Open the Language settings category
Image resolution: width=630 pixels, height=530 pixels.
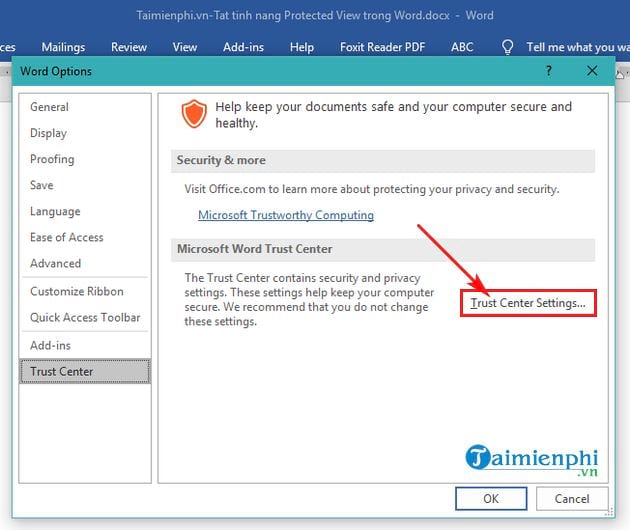pos(55,211)
